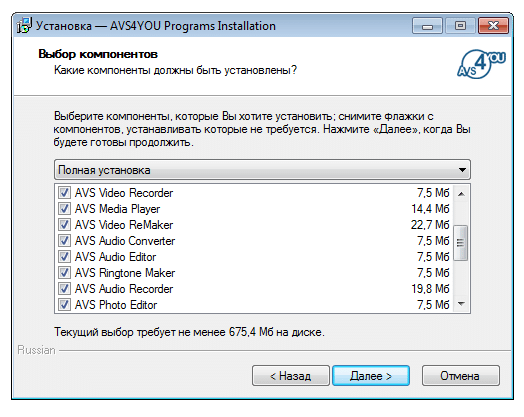Go back with the < Назад button
Image resolution: width=524 pixels, height=417 pixels.
point(291,376)
